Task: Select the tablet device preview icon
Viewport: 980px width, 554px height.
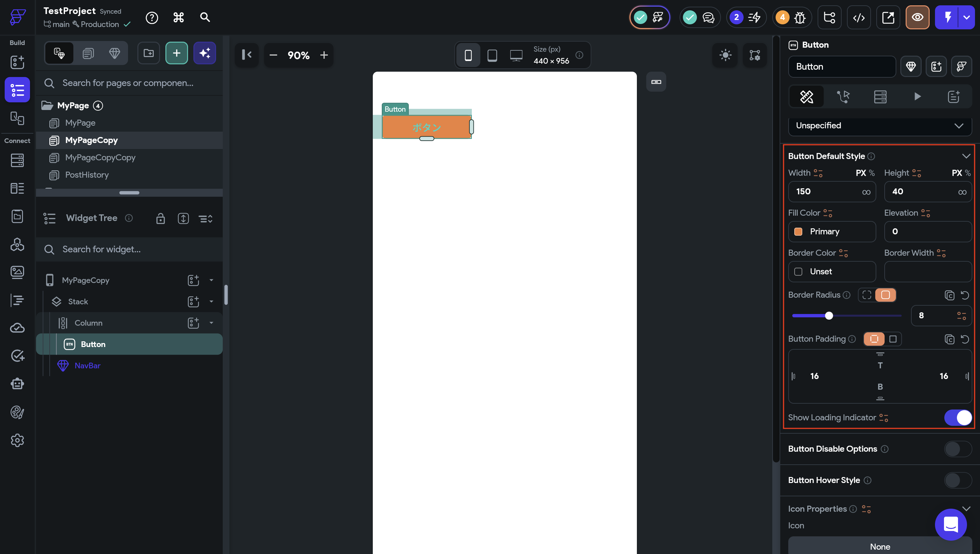Action: click(x=492, y=56)
